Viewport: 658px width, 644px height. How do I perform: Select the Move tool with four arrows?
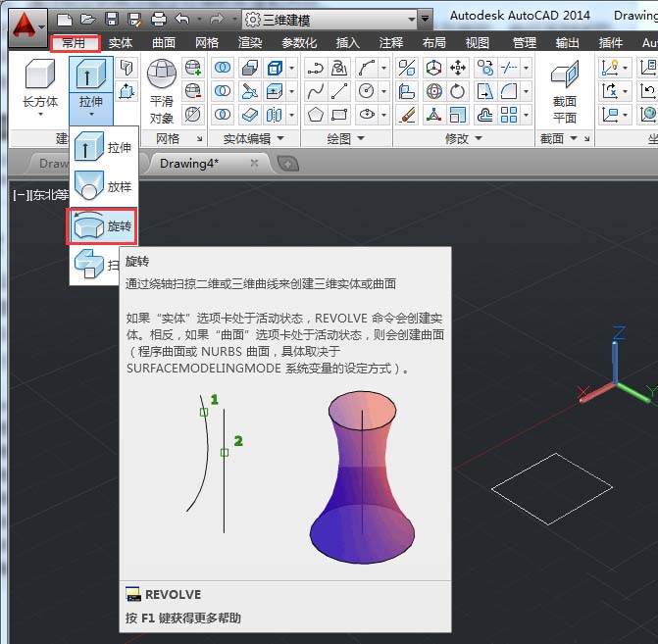coord(457,68)
